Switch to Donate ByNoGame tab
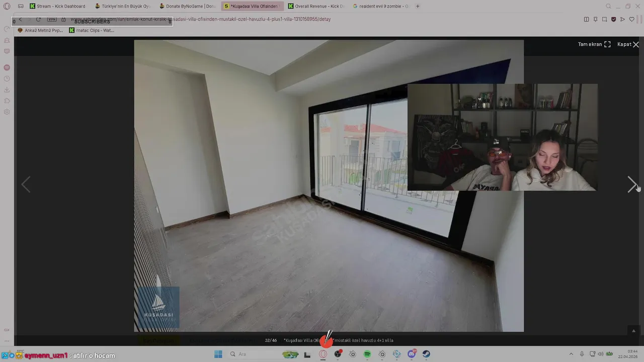Image resolution: width=644 pixels, height=362 pixels. (187, 6)
